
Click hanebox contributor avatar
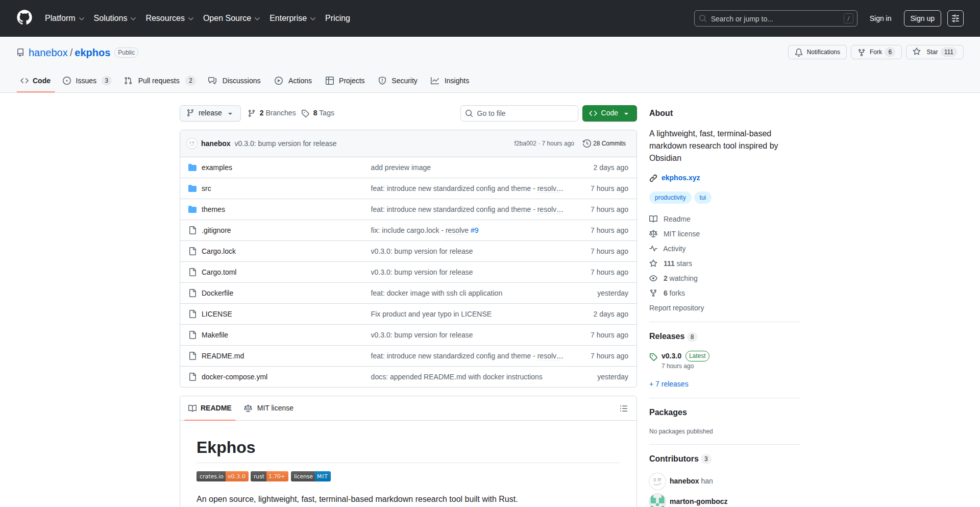(657, 481)
